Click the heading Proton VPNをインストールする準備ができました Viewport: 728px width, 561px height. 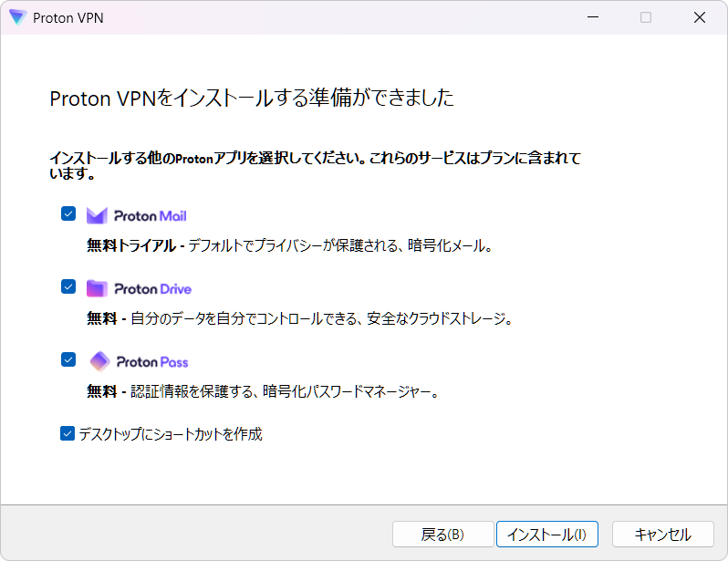pos(252,98)
